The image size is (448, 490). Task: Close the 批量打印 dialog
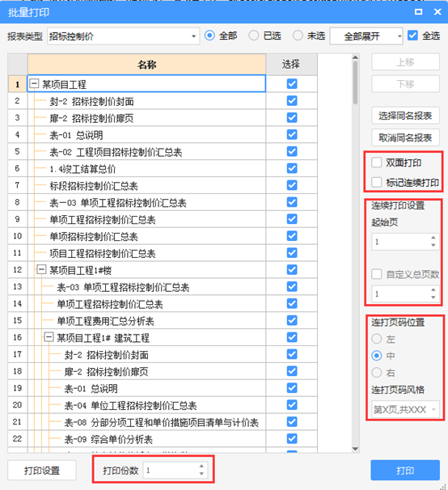click(437, 12)
